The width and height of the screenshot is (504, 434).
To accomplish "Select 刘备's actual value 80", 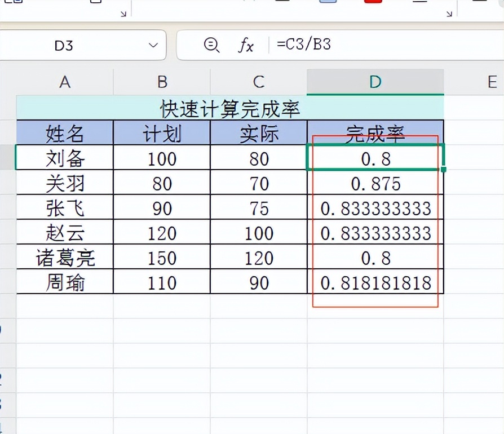I will coord(259,157).
